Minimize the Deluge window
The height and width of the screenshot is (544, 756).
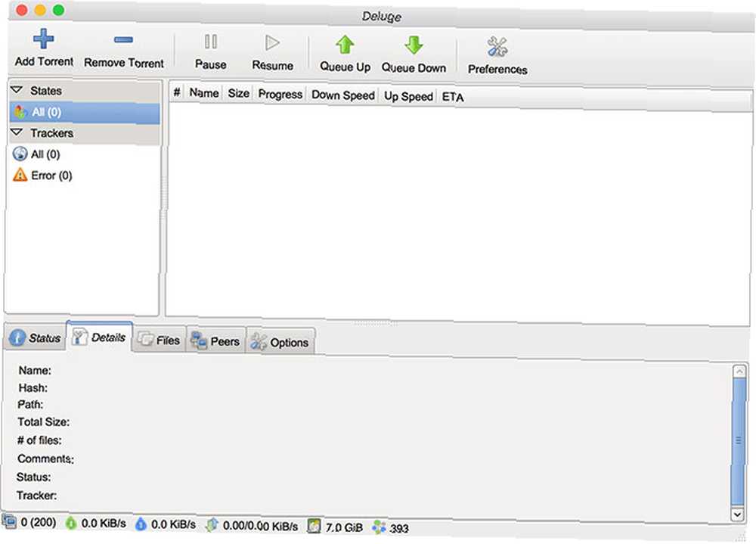pos(40,10)
